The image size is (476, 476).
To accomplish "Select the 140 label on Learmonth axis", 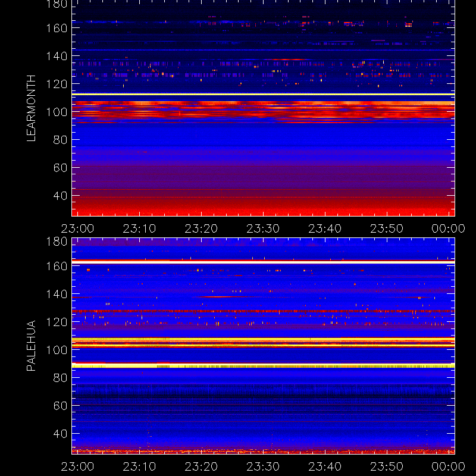I will [x=57, y=56].
